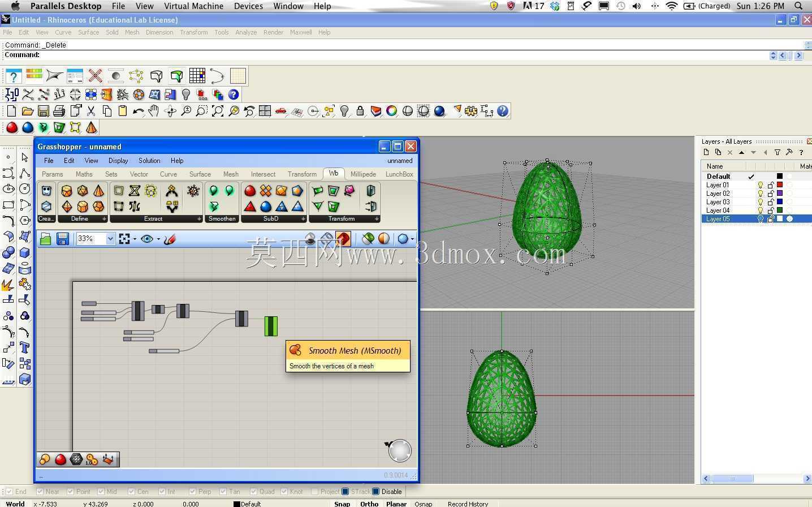Click the Grasshopper save floppy icon
This screenshot has height=507, width=812.
(62, 239)
